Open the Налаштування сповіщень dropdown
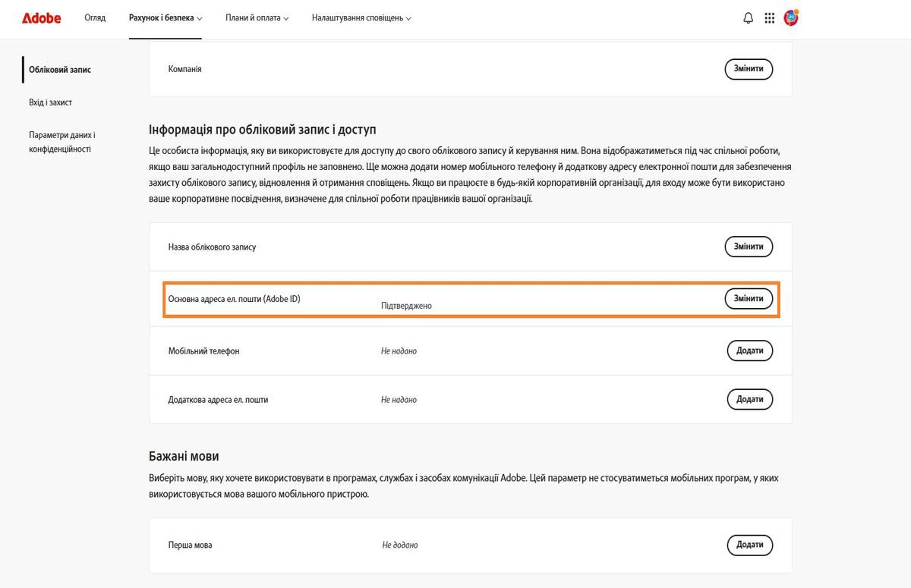 coord(360,18)
